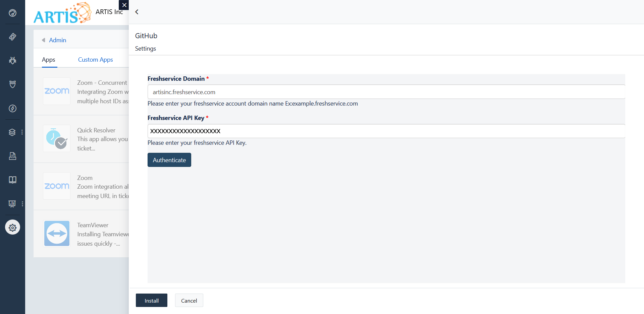This screenshot has width=644, height=314.
Task: Open Zoom Concurrent app logo
Action: pyautogui.click(x=57, y=91)
